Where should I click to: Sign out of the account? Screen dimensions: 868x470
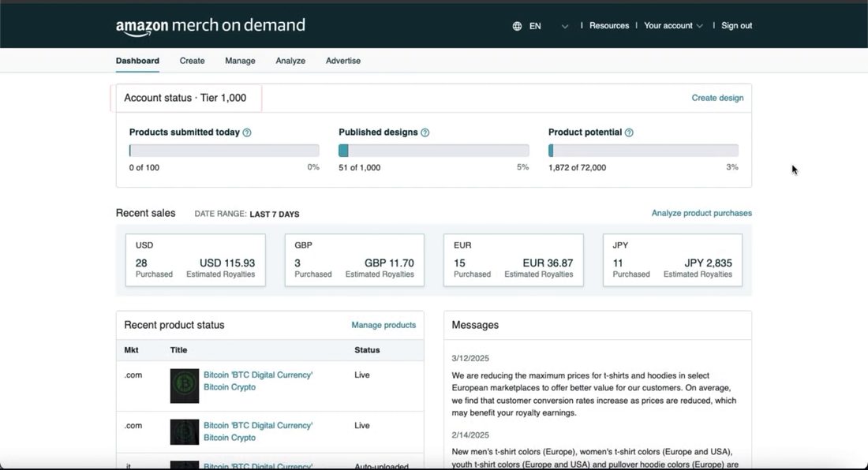(x=736, y=25)
